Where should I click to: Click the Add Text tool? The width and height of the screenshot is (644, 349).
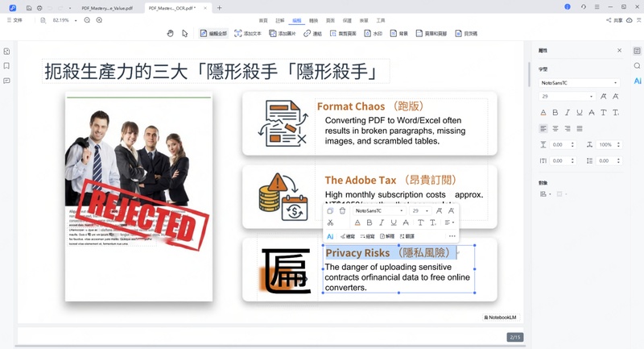(x=248, y=33)
